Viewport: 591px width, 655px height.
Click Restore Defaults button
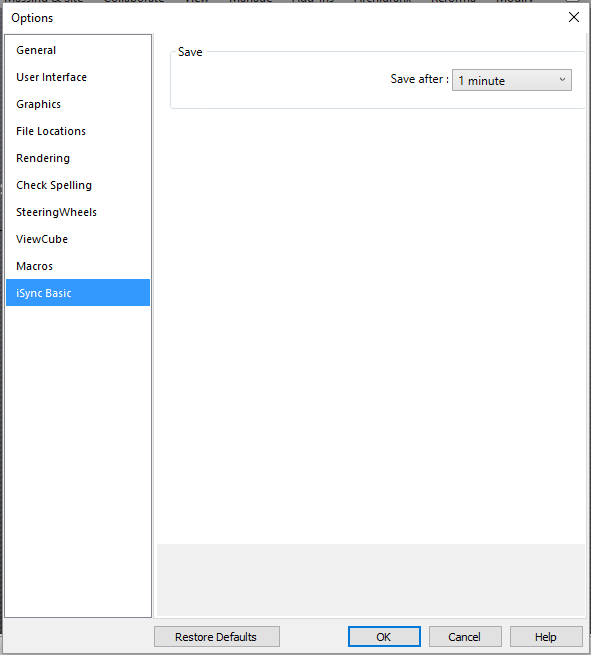217,637
